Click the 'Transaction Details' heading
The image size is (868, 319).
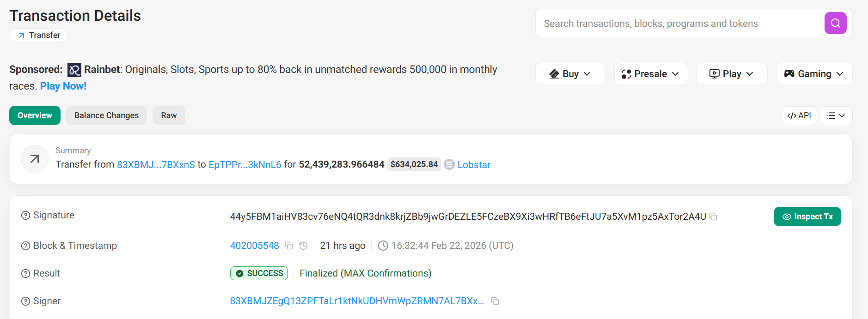pos(75,16)
